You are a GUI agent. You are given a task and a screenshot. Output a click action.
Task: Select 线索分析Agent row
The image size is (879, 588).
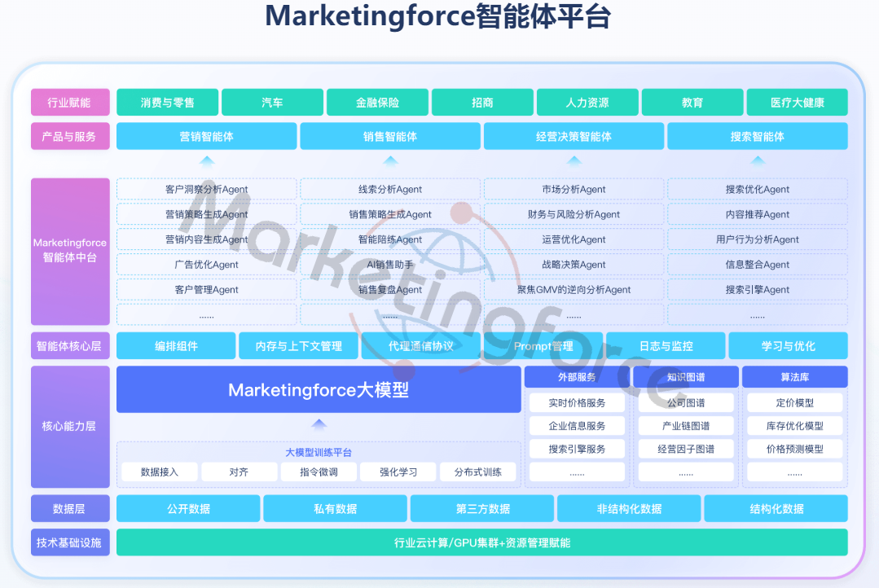(x=390, y=190)
